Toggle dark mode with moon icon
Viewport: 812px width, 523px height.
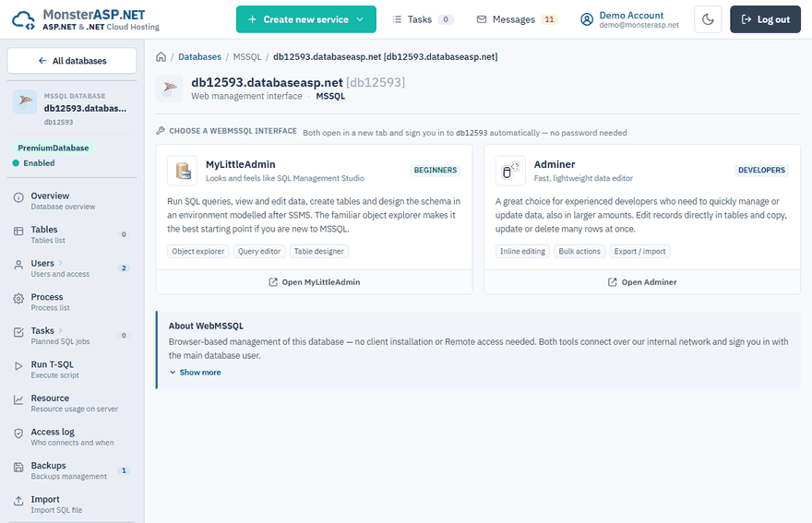pos(708,19)
